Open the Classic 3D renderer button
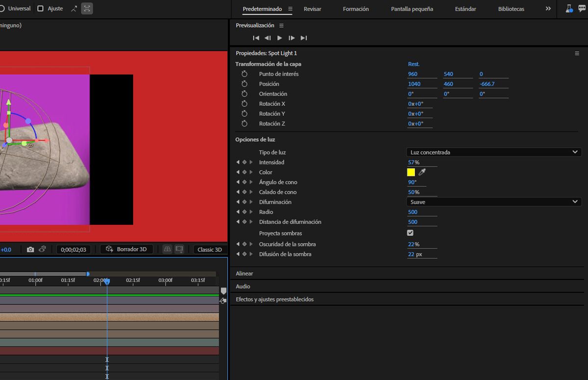 tap(210, 250)
